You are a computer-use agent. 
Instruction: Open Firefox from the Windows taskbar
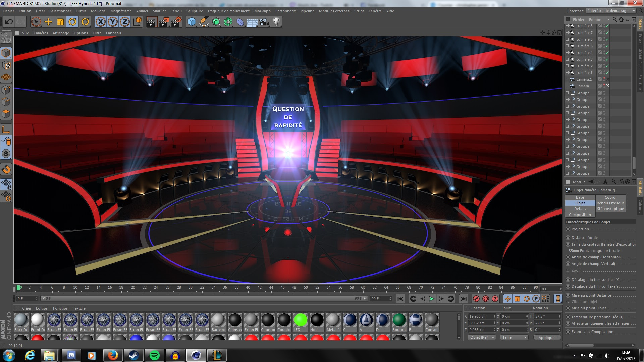click(113, 355)
